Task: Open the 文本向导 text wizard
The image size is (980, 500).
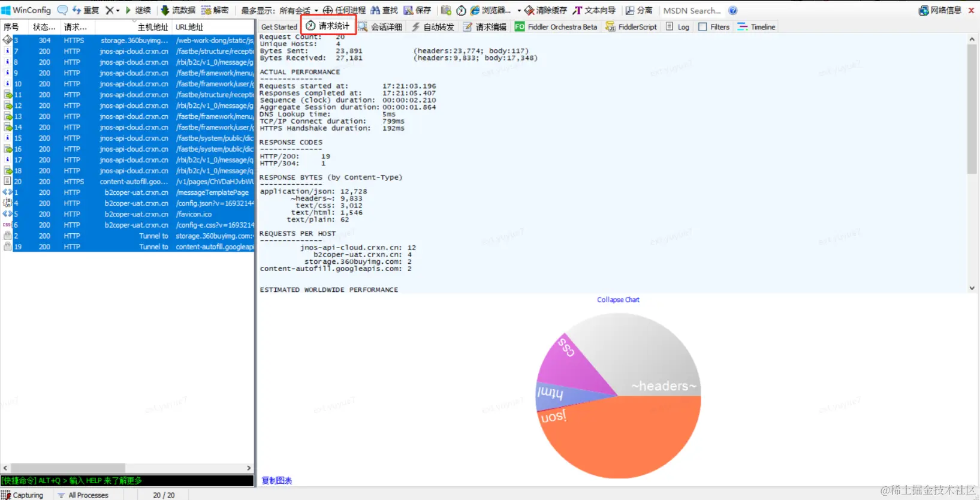Action: tap(594, 10)
